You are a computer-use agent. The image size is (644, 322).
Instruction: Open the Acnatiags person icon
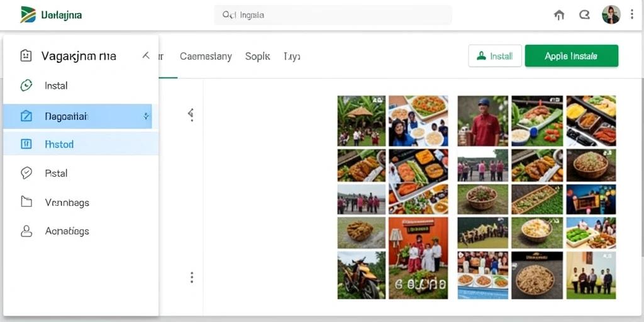(26, 231)
